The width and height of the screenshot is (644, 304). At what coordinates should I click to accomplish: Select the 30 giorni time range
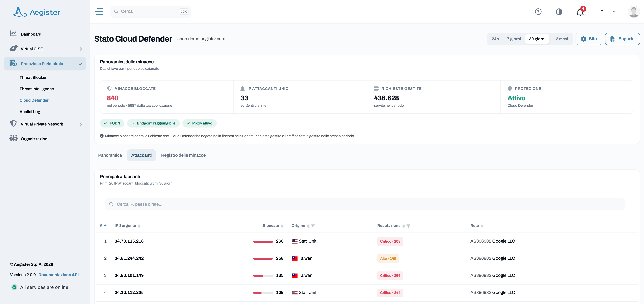click(x=537, y=39)
